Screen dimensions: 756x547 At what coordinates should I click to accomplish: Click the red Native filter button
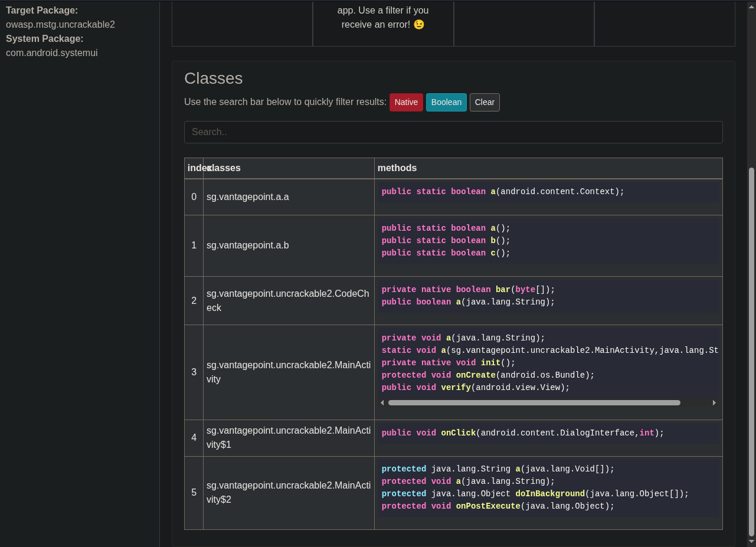click(406, 102)
